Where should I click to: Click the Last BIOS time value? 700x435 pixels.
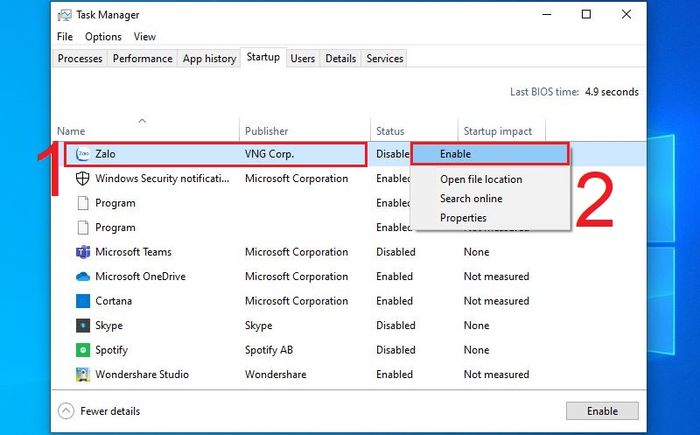(x=612, y=92)
